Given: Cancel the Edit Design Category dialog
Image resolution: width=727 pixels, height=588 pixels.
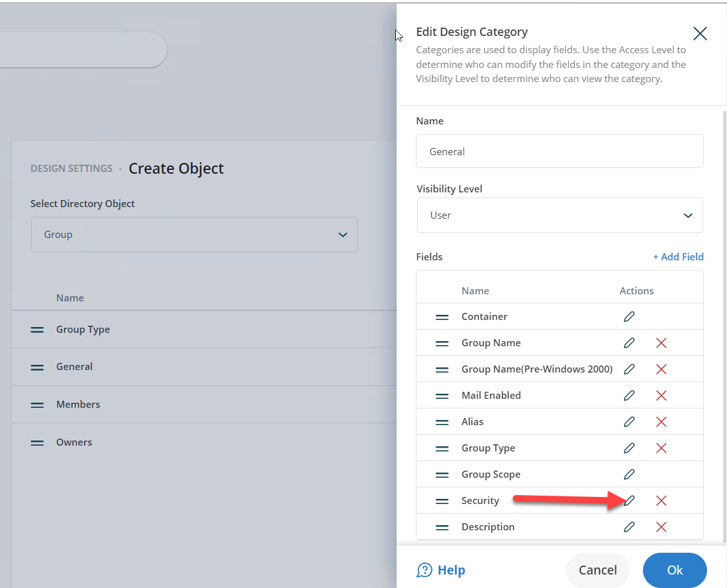Looking at the screenshot, I should [597, 569].
